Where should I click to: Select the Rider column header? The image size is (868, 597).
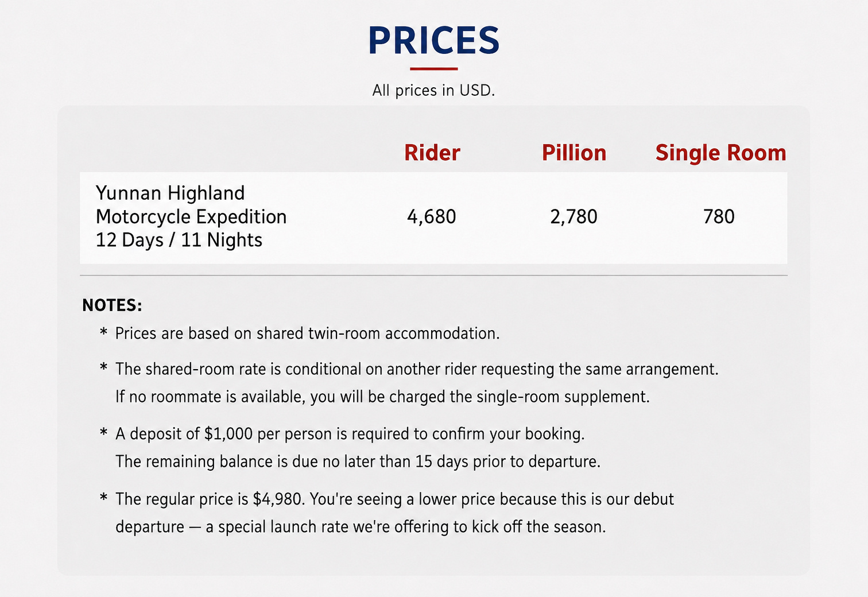432,153
